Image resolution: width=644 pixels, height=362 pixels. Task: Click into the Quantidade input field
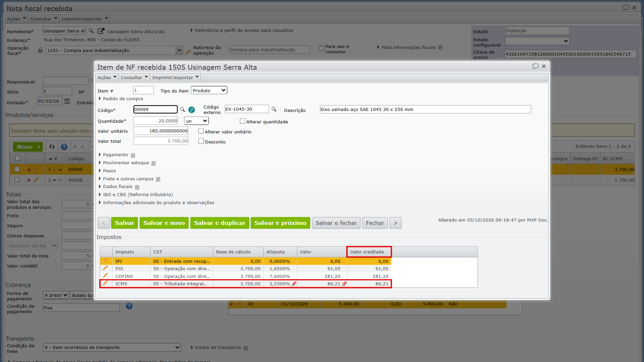(156, 121)
